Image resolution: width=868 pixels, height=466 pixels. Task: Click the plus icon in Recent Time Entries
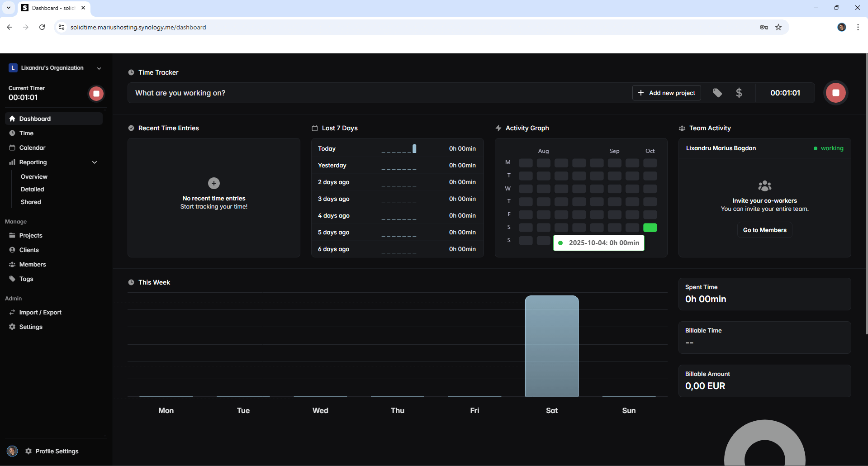(214, 183)
